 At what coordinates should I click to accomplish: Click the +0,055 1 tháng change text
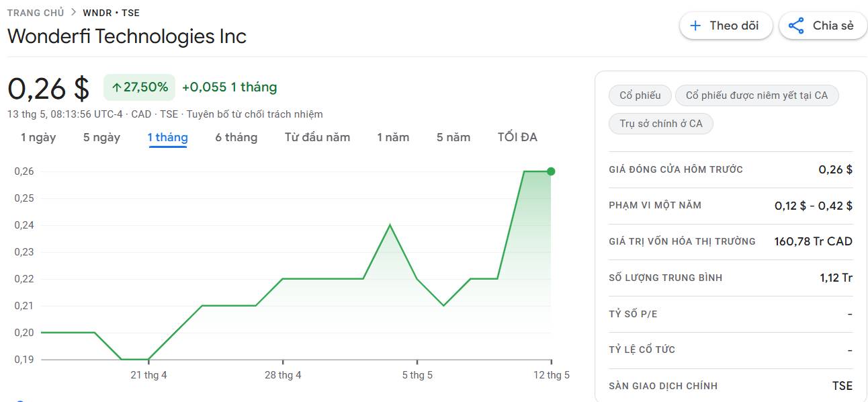(x=229, y=87)
